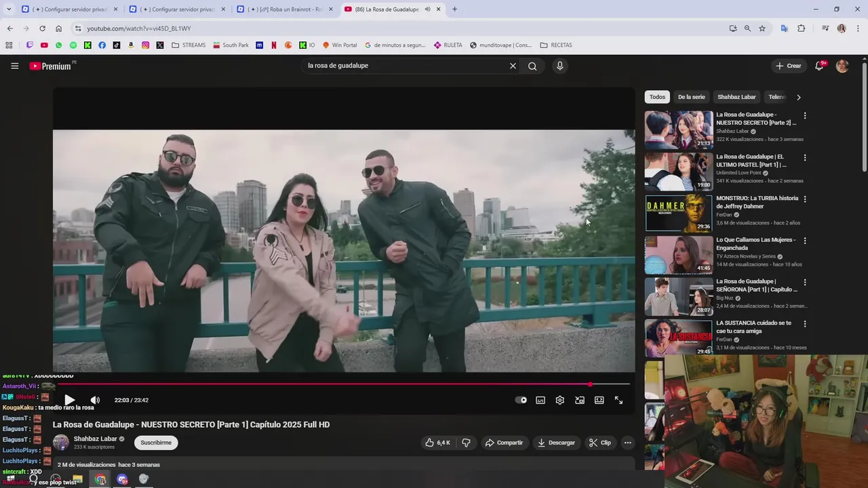The image size is (868, 488).
Task: Switch to the Roba un Brainrot tab
Action: pyautogui.click(x=285, y=9)
